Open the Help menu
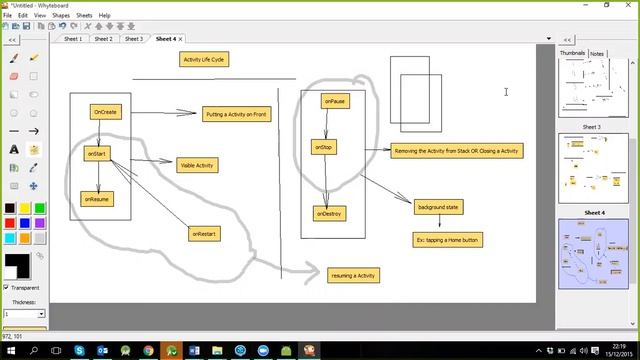 (x=104, y=16)
